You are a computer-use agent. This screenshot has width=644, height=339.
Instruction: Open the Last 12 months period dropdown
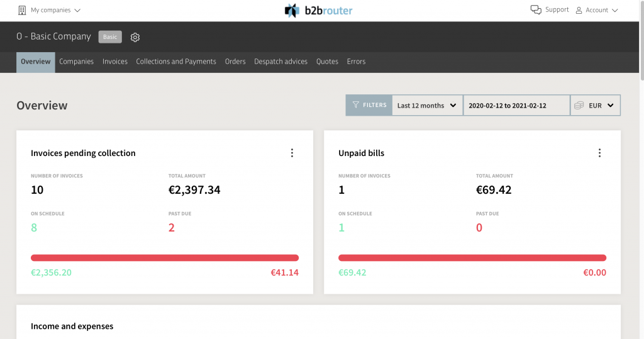(x=427, y=106)
